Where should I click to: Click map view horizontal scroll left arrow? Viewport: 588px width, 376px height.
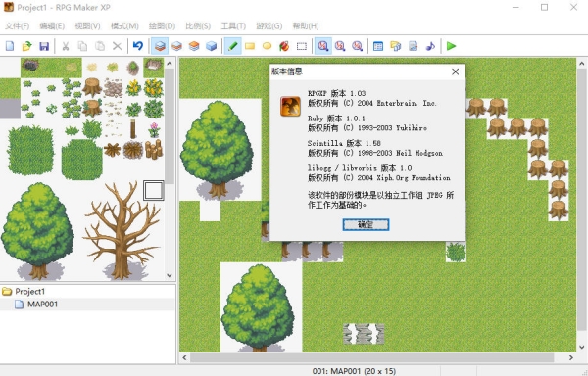(x=184, y=357)
